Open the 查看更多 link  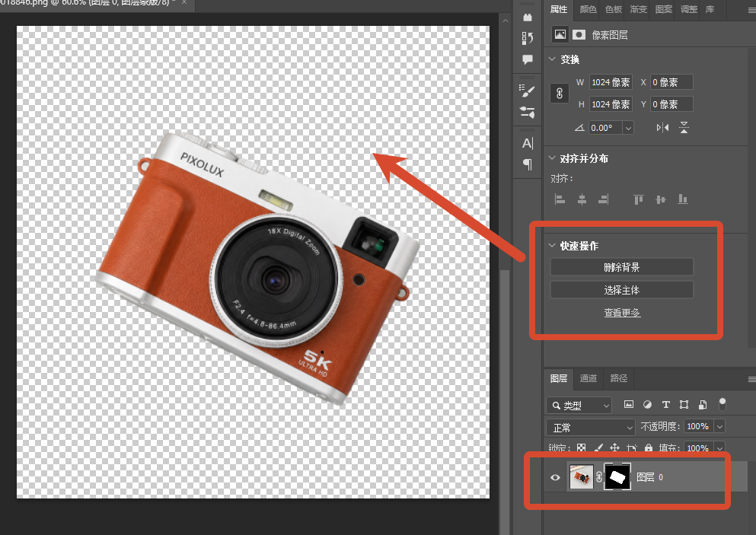point(622,313)
